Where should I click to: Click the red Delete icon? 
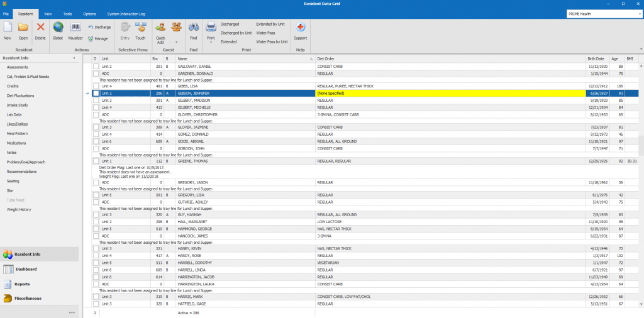pyautogui.click(x=40, y=29)
